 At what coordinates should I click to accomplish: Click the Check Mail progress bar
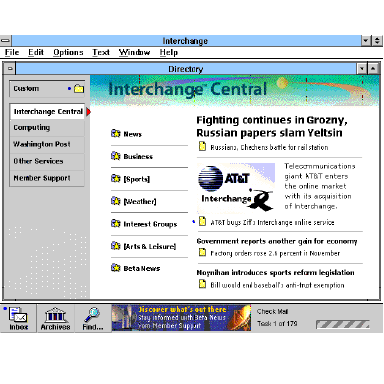(343, 324)
